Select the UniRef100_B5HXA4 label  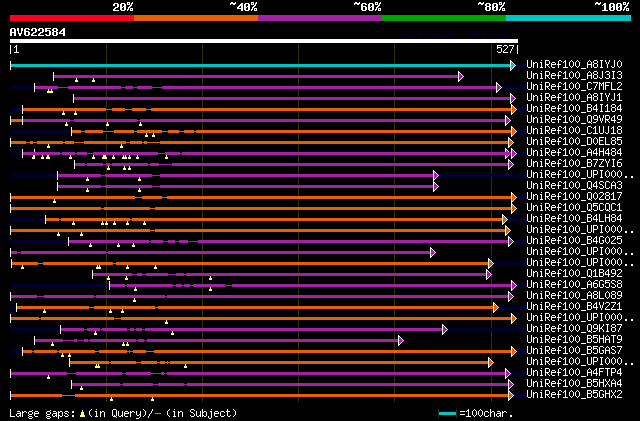[x=574, y=383]
